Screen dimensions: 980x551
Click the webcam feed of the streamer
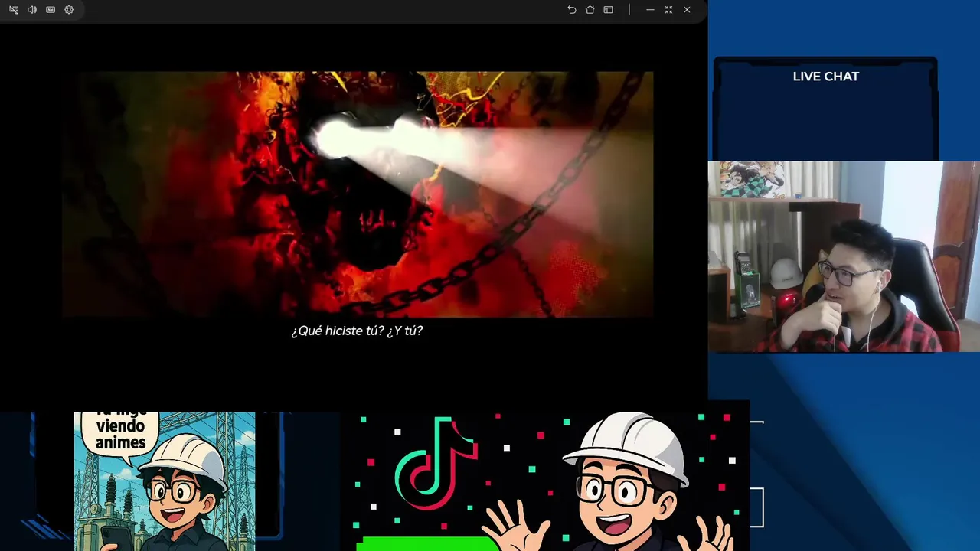(x=844, y=256)
